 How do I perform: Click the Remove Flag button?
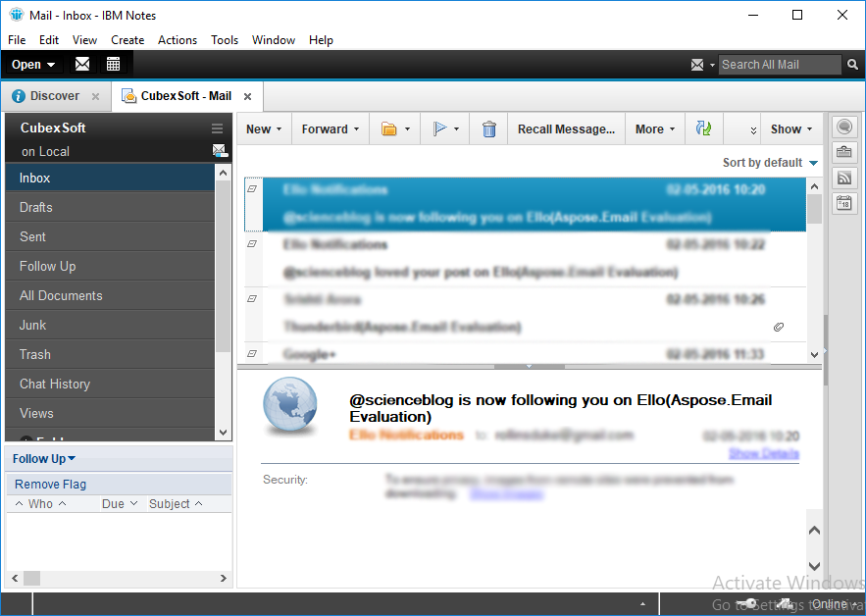51,485
